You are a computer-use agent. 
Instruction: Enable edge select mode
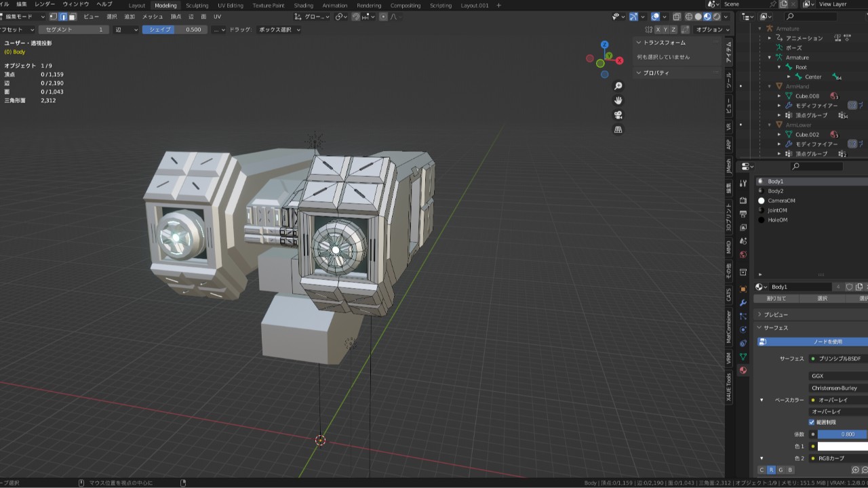(63, 17)
